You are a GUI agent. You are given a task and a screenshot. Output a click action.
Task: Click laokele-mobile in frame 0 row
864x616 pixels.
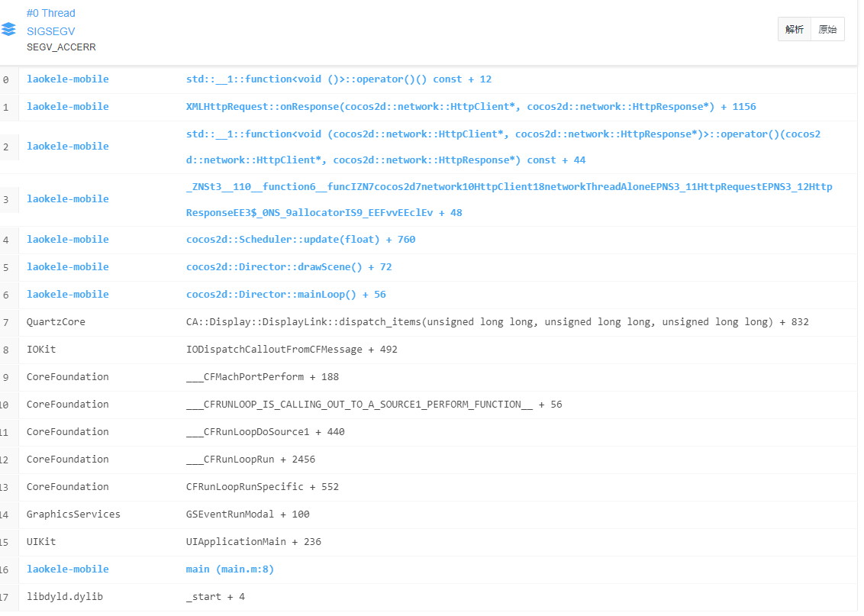68,79
